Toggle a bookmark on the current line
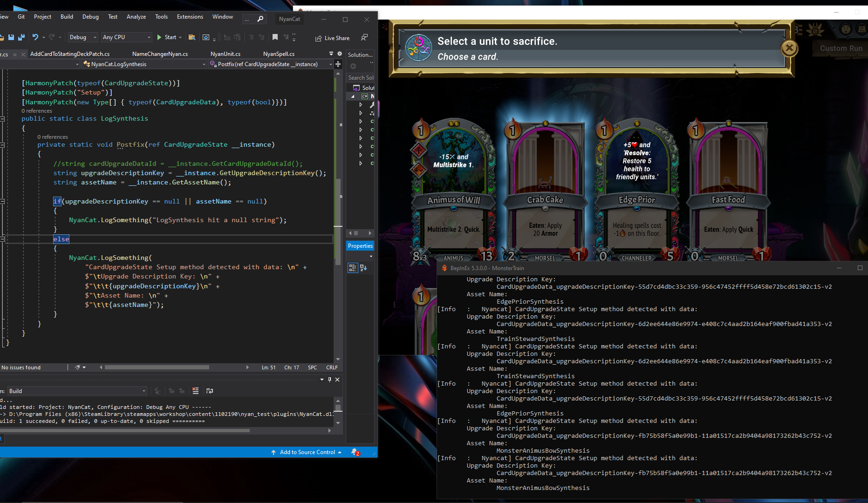 point(275,37)
